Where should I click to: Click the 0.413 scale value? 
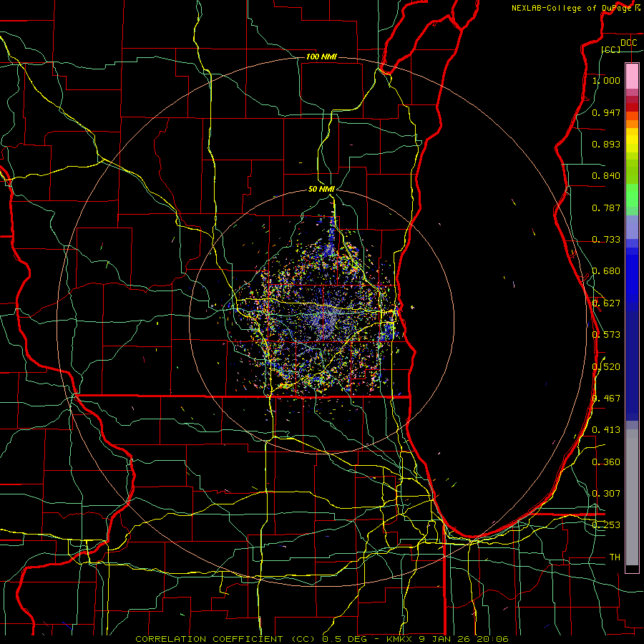(x=606, y=430)
